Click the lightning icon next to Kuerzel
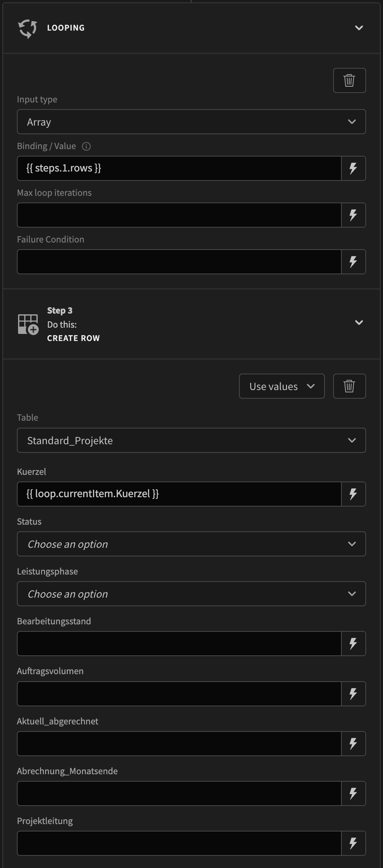383x868 pixels. (x=353, y=494)
